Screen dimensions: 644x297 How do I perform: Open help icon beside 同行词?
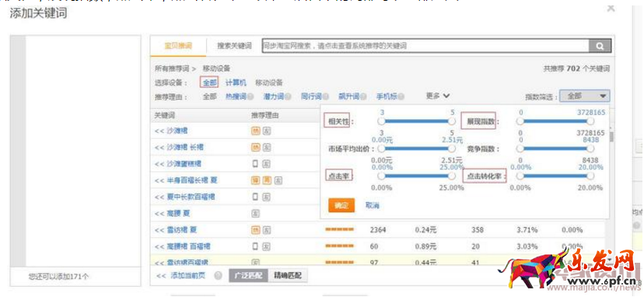pos(325,96)
